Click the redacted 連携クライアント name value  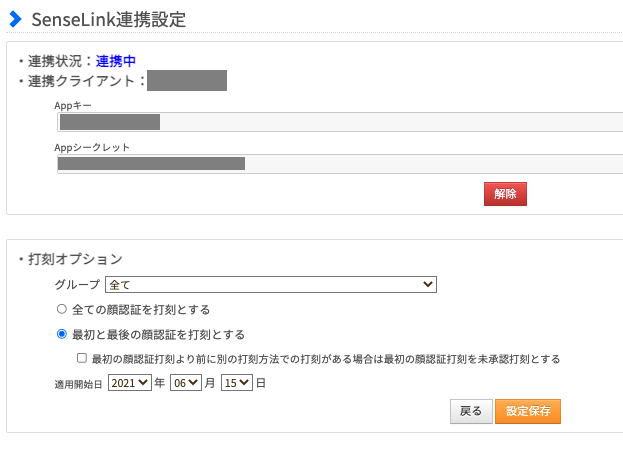point(187,80)
